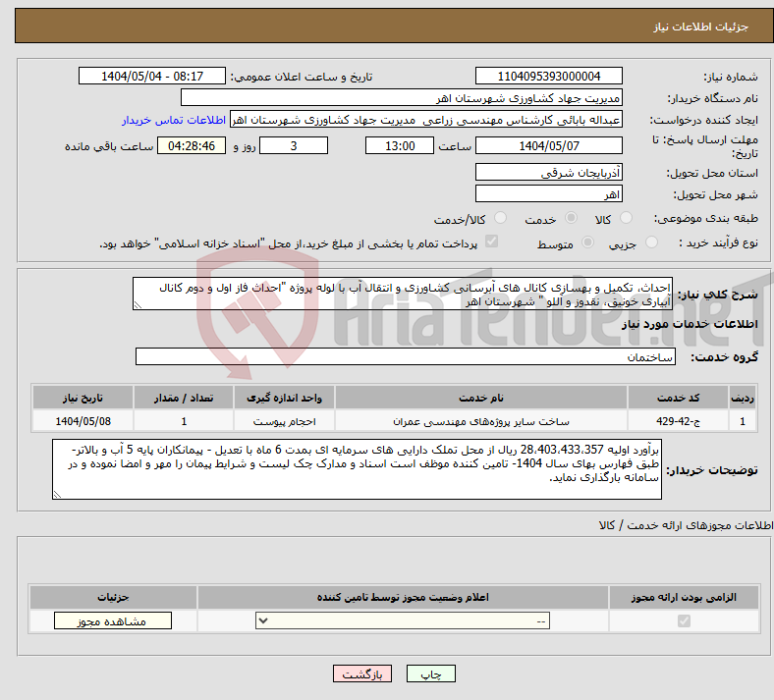Select the کالا radio button

click(x=626, y=218)
